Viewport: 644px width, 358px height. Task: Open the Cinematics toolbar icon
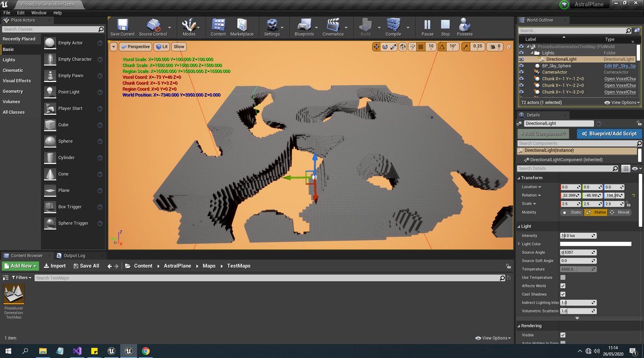(333, 28)
